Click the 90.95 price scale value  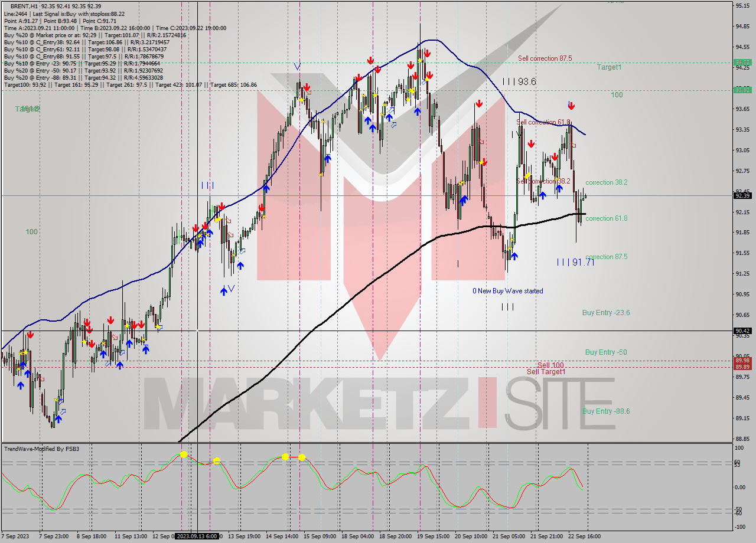742,294
